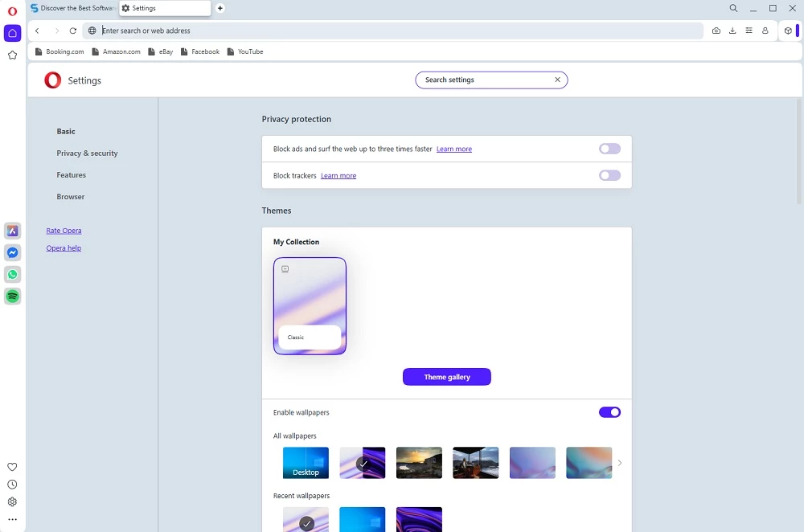This screenshot has width=804, height=532.
Task: Open WhatsApp from the sidebar
Action: 12,275
